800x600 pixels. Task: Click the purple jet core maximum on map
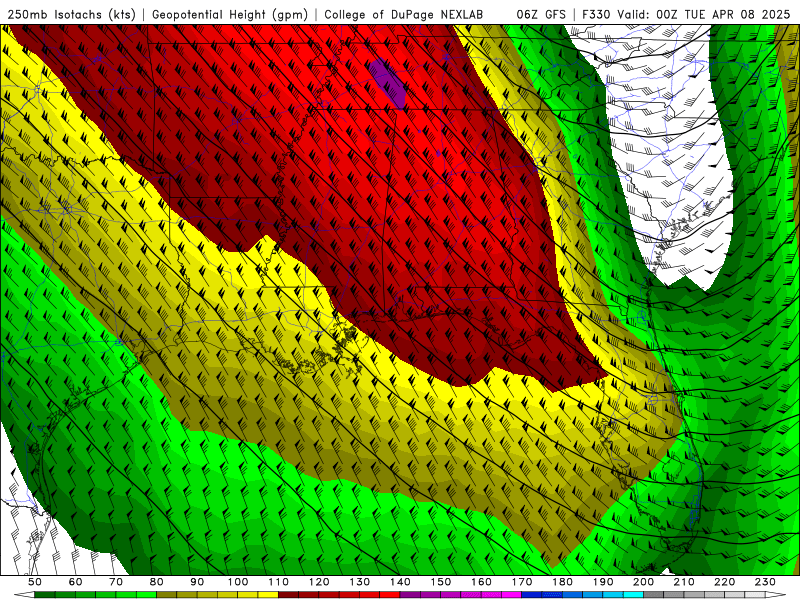[x=390, y=84]
